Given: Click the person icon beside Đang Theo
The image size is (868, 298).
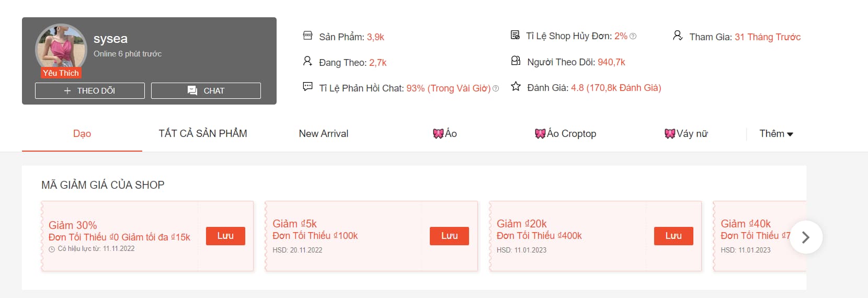Looking at the screenshot, I should (307, 61).
